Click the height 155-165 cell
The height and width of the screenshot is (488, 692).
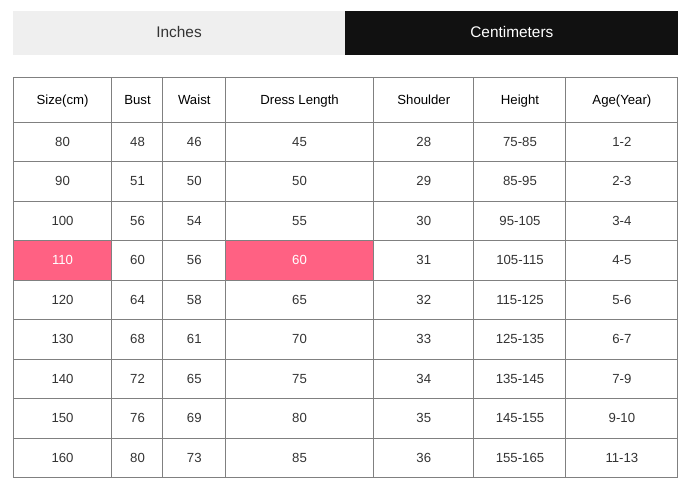tap(519, 458)
